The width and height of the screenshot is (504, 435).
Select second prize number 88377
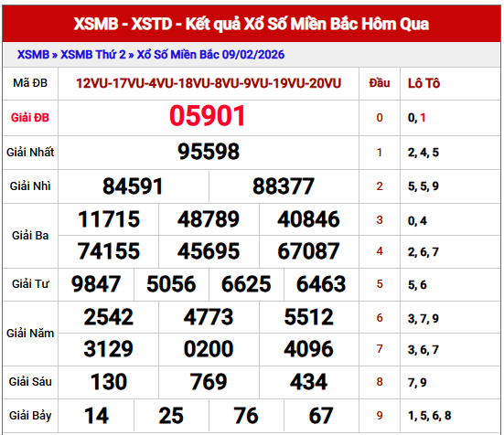tap(284, 186)
